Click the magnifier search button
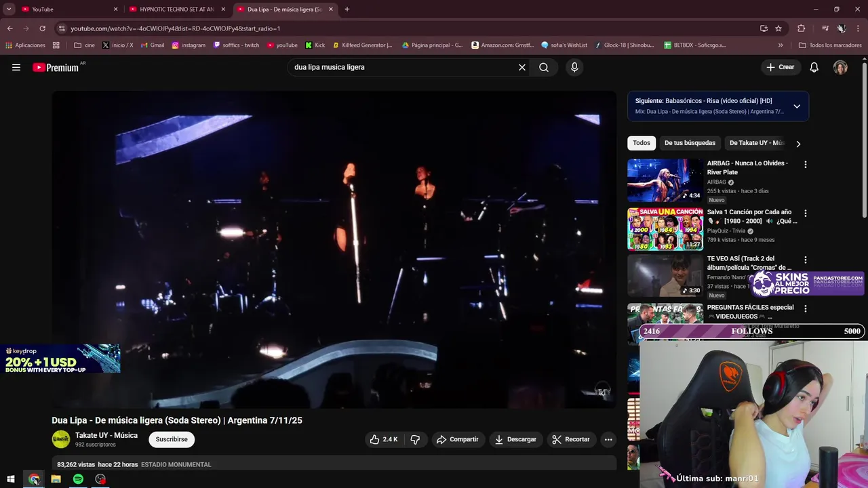Screen dimensions: 868x488 coord(544,67)
